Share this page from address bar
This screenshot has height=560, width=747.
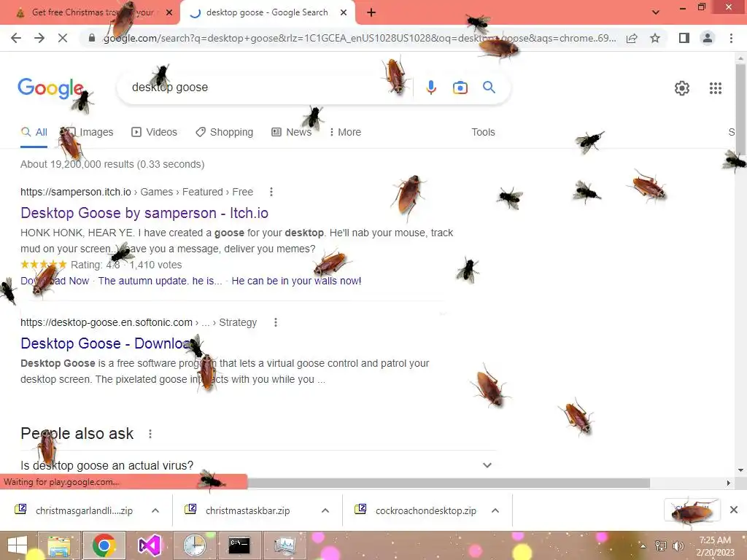coord(632,38)
